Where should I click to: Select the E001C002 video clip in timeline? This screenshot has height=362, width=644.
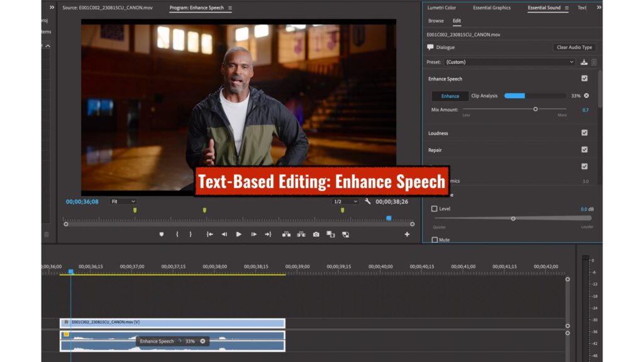point(172,322)
